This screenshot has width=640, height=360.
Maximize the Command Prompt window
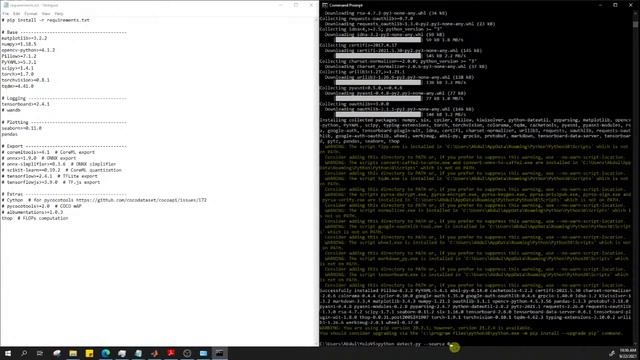pyautogui.click(x=615, y=5)
